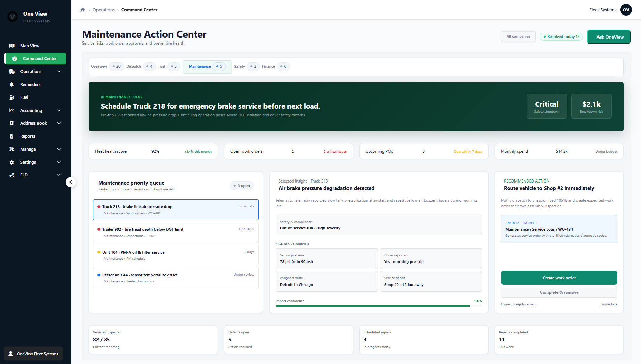This screenshot has height=364, width=641.
Task: Click the Critical safety shutdown card
Action: coord(547,106)
